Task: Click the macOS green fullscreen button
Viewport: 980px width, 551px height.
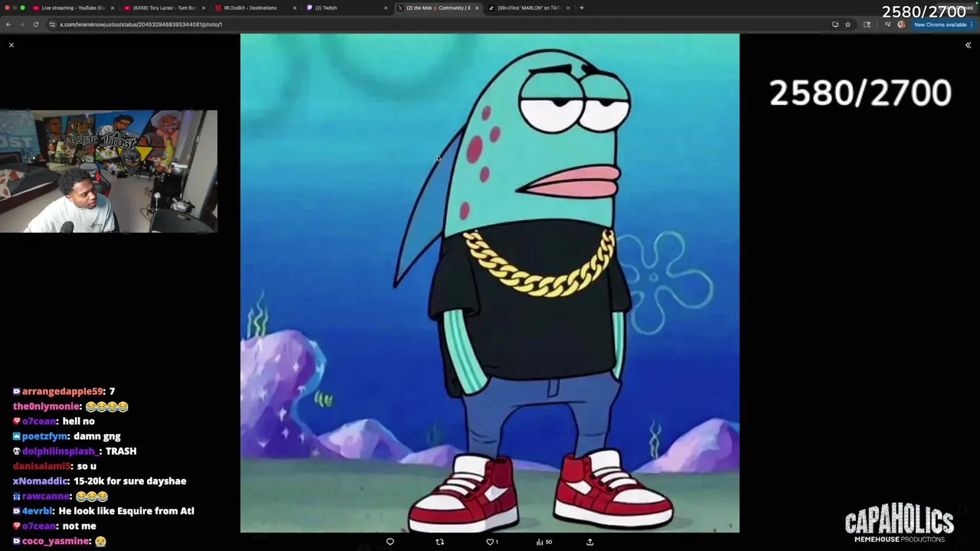Action: [23, 8]
